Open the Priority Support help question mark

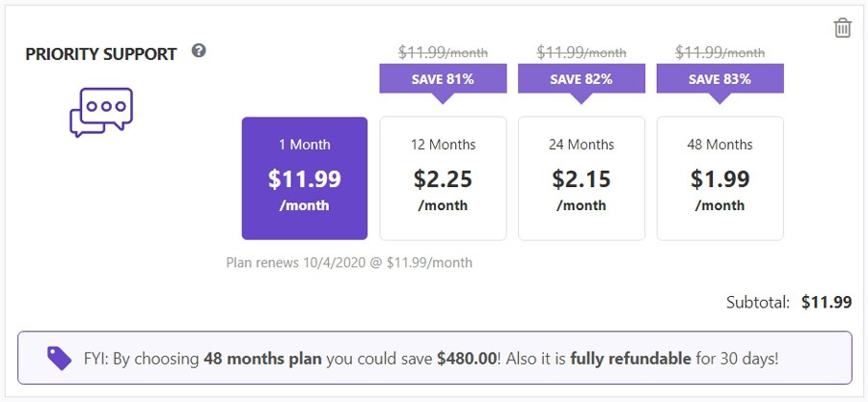pyautogui.click(x=199, y=51)
